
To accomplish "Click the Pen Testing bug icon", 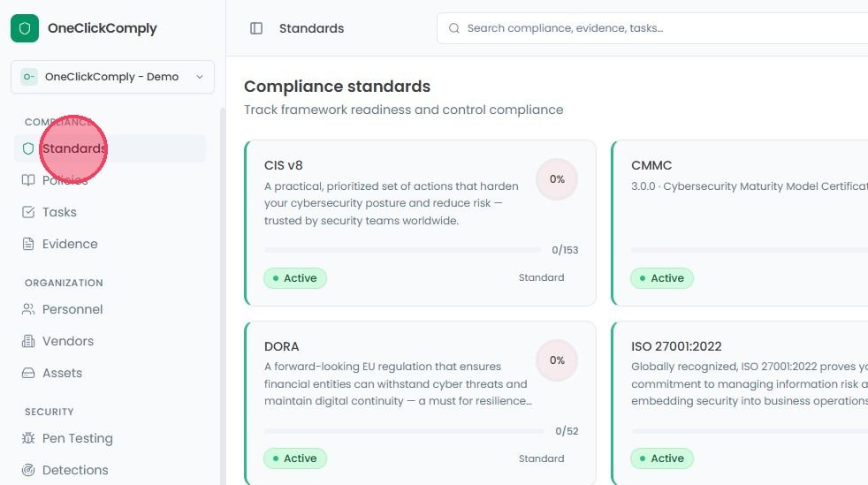I will [28, 438].
